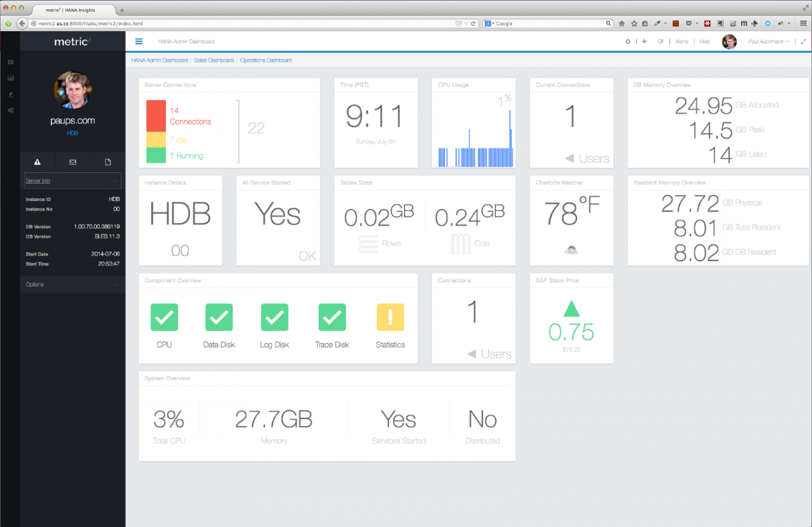Select the edit pencil icon in the top toolbar
Screen dimensions: 812x527
coord(661,41)
